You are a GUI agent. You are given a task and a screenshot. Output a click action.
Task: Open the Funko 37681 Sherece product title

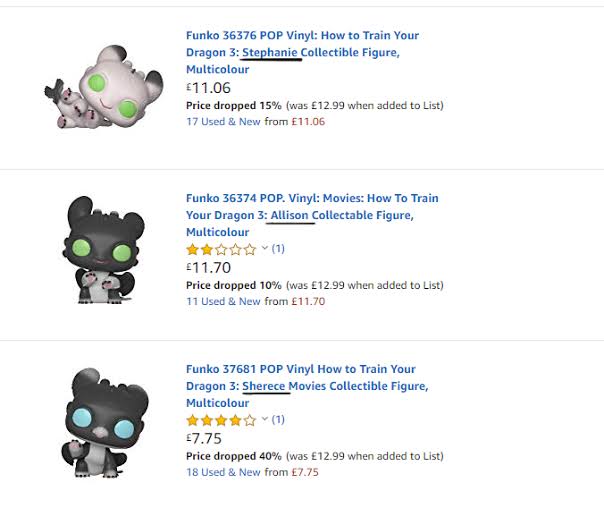click(302, 386)
